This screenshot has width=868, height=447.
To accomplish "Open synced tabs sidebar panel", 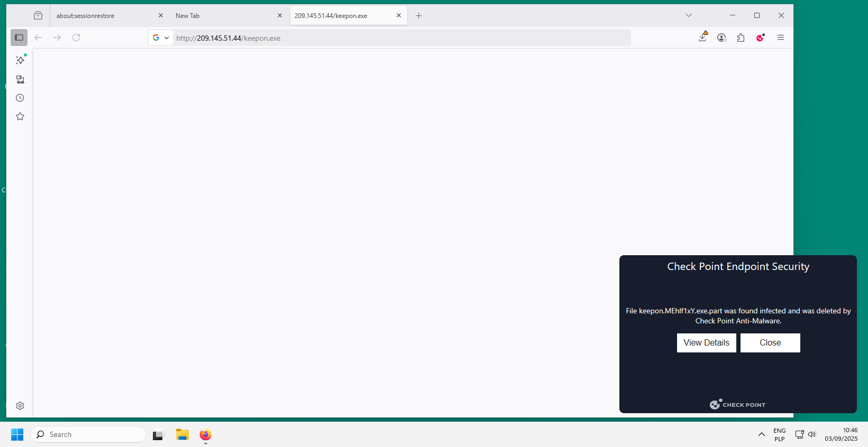I will [20, 79].
